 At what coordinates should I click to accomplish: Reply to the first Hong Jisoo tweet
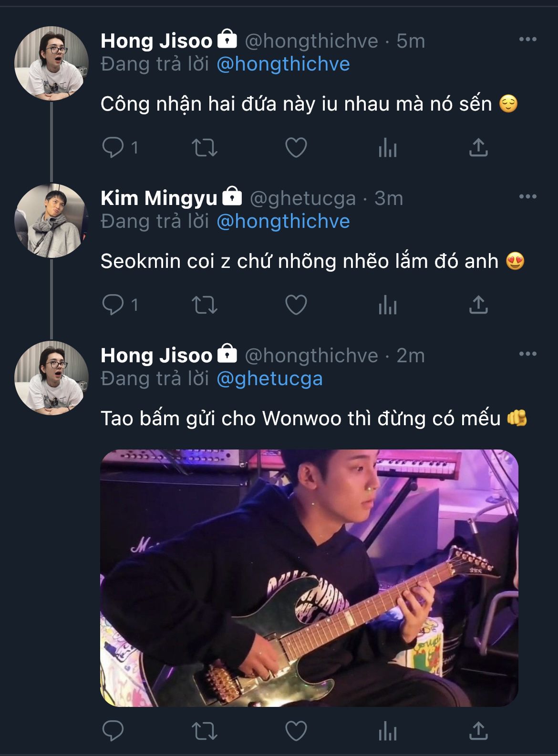pyautogui.click(x=113, y=147)
